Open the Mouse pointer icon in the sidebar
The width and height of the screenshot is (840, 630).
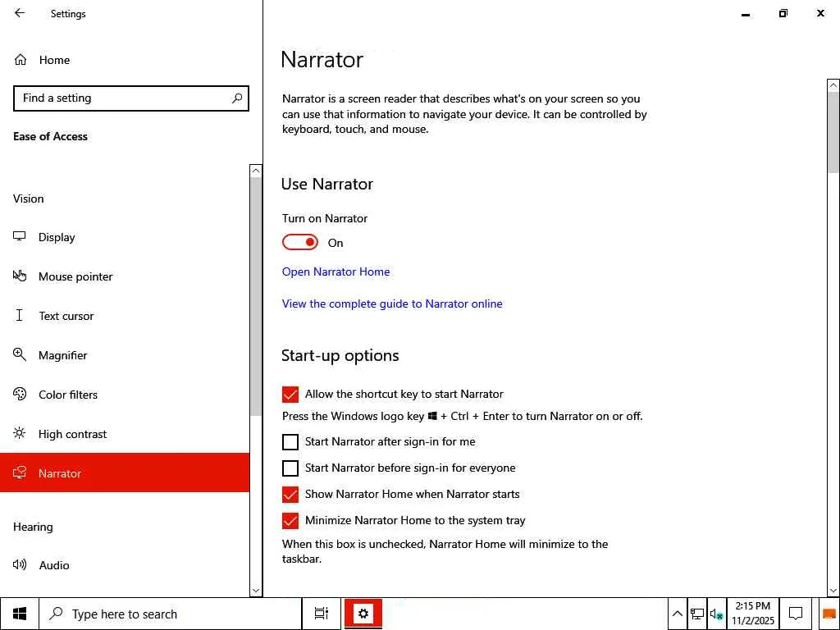(x=20, y=276)
